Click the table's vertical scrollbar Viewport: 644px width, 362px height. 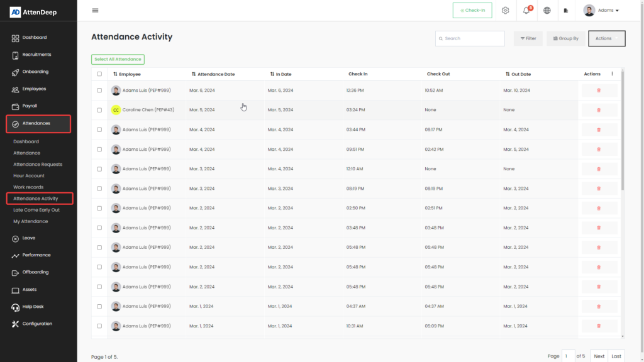coord(623,132)
